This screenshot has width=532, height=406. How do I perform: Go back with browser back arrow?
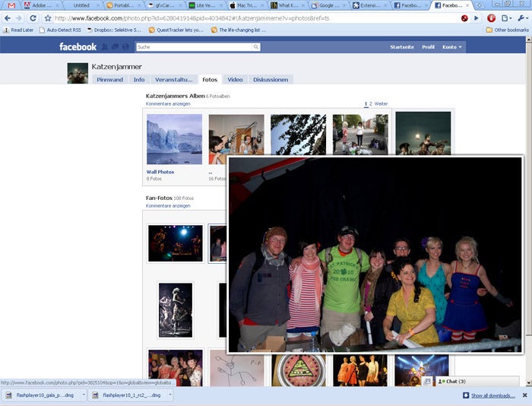pos(8,18)
